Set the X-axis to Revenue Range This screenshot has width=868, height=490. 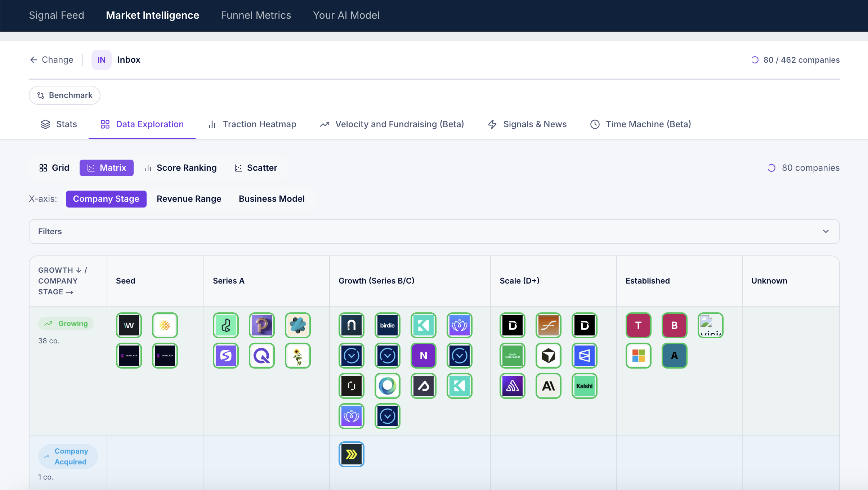tap(189, 199)
